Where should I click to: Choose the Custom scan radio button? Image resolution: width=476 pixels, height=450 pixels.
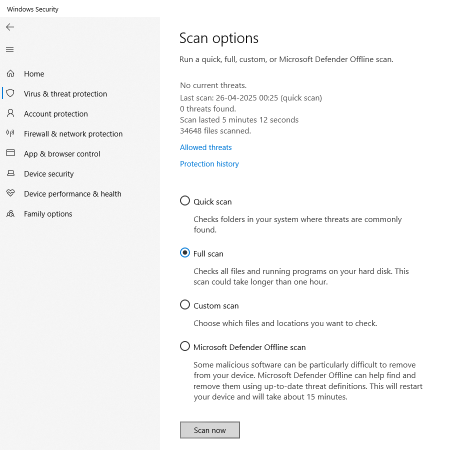(x=185, y=304)
